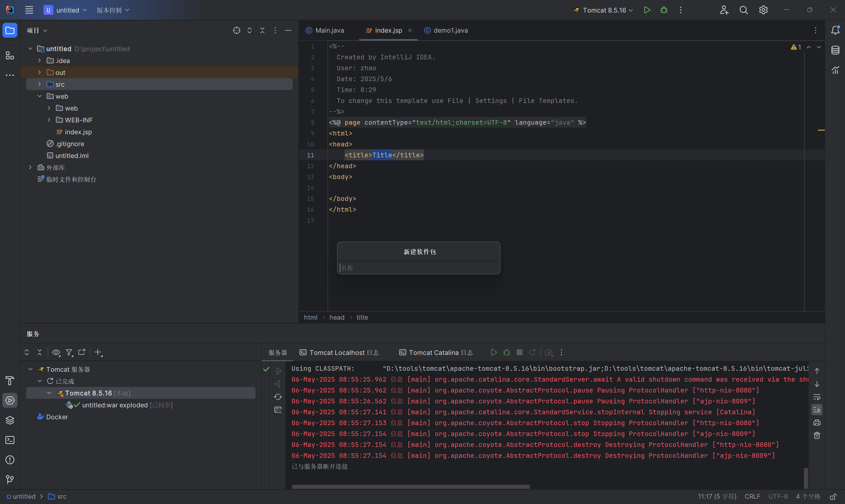Open the Terminal tool window
845x504 pixels.
coord(10,440)
